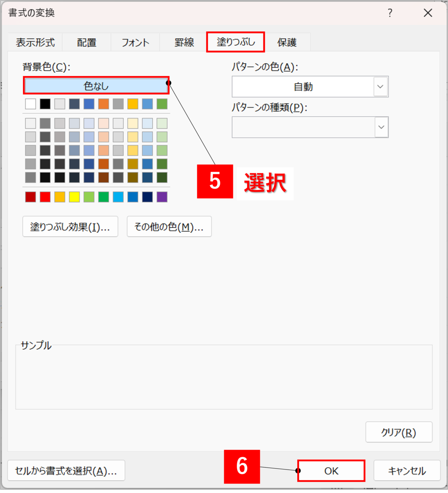Open the 表示形式 tab

pyautogui.click(x=35, y=42)
